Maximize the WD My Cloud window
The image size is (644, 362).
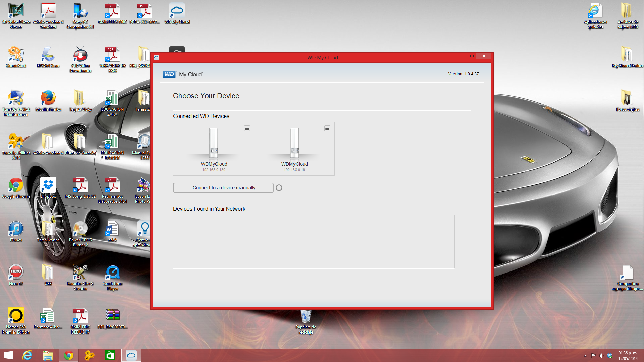(472, 57)
